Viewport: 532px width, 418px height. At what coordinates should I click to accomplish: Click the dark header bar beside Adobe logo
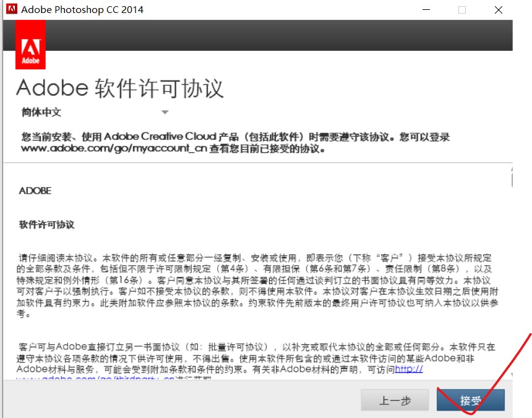pyautogui.click(x=278, y=35)
